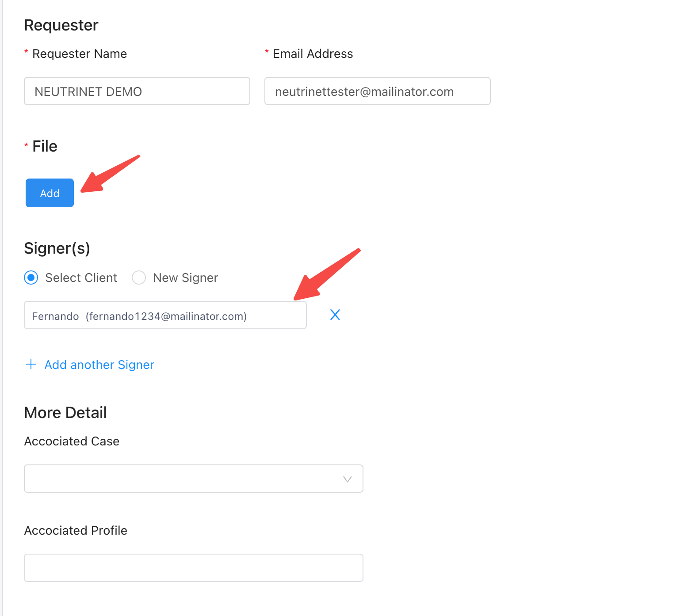Click the "Select Client" option label text
Screen dimensions: 688x616
coord(81,278)
